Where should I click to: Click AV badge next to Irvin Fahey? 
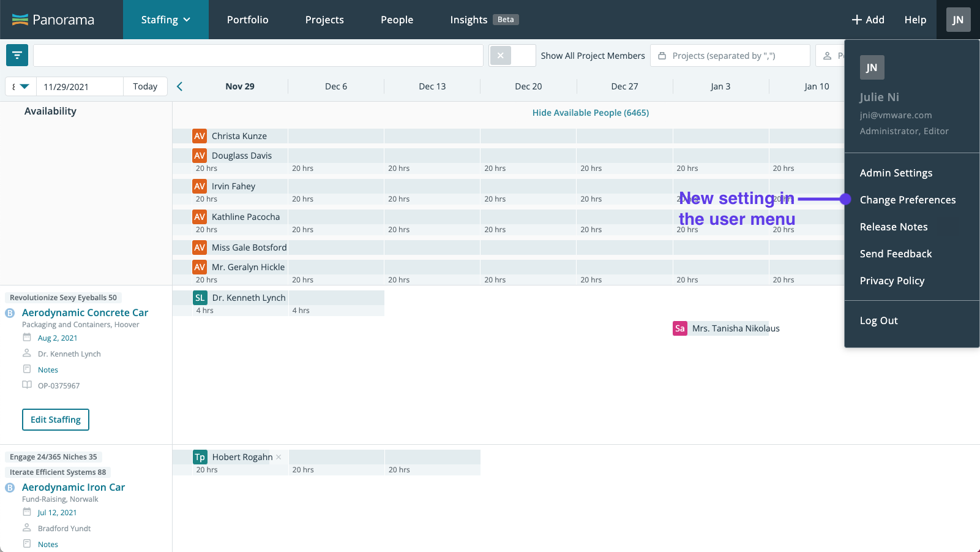[x=200, y=186]
